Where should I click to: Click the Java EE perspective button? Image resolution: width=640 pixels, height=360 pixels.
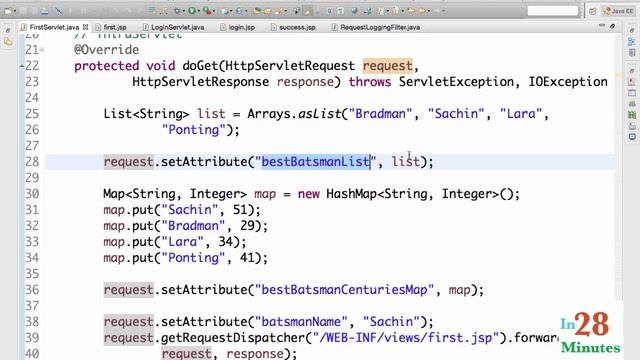click(619, 11)
